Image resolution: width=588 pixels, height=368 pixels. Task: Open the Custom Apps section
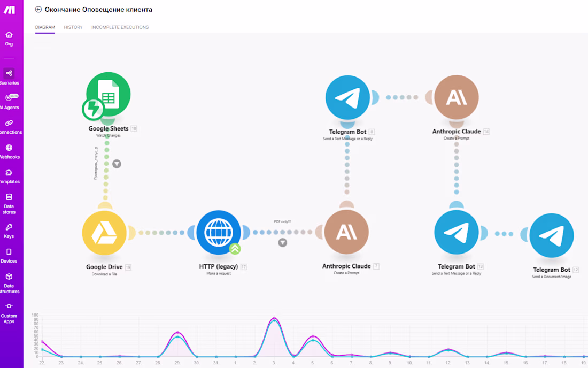click(x=9, y=313)
